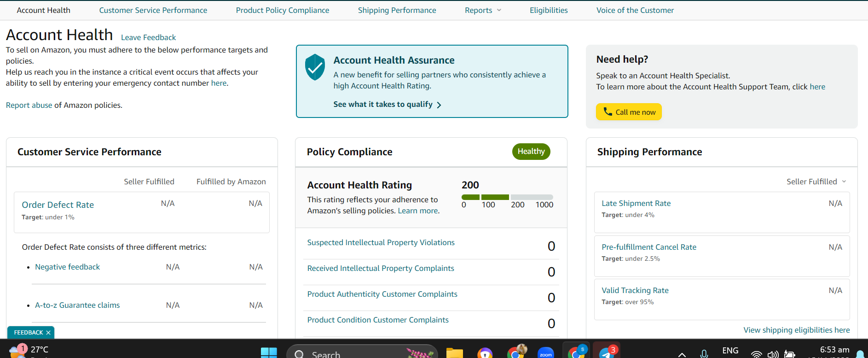Open Received Intellectual Property Complaints
868x358 pixels.
pos(381,268)
